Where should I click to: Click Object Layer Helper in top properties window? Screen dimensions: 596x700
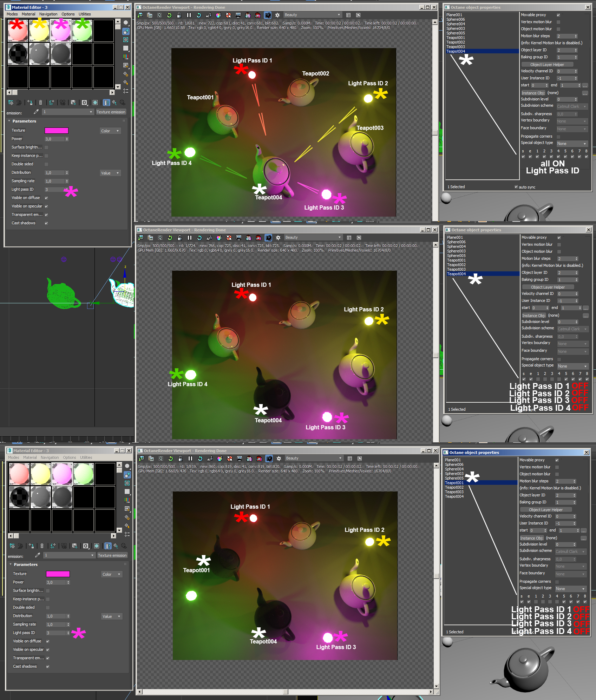547,65
